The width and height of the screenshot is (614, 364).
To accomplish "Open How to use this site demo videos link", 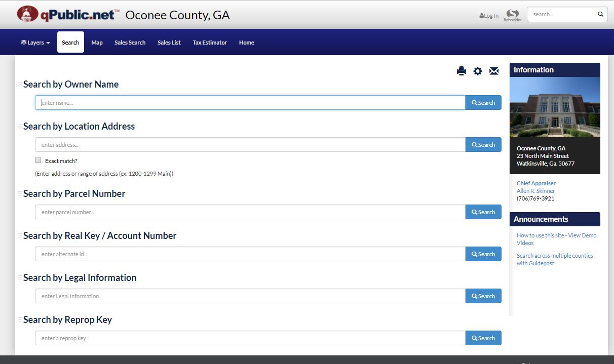I will click(556, 239).
